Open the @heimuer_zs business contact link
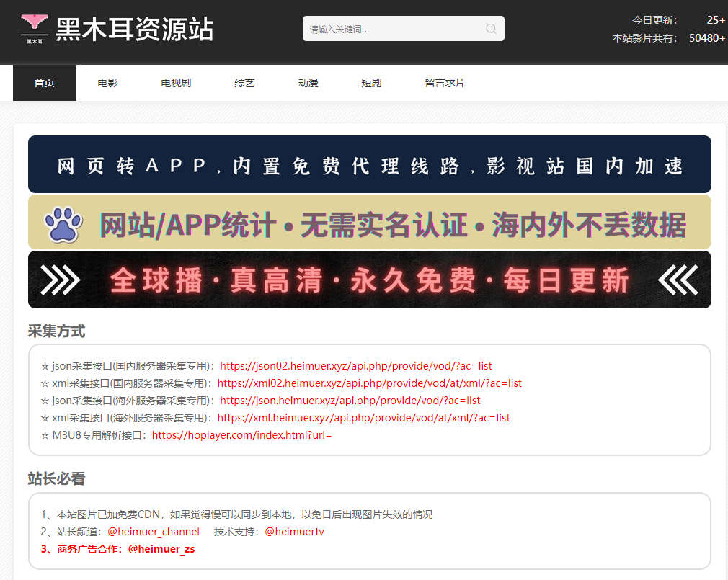This screenshot has height=580, width=728. pyautogui.click(x=161, y=549)
